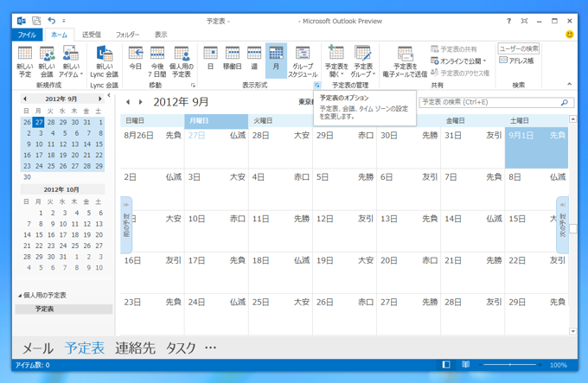The height and width of the screenshot is (383, 588).
Task: Share the calendar (予定表の共有)
Action: [x=454, y=49]
